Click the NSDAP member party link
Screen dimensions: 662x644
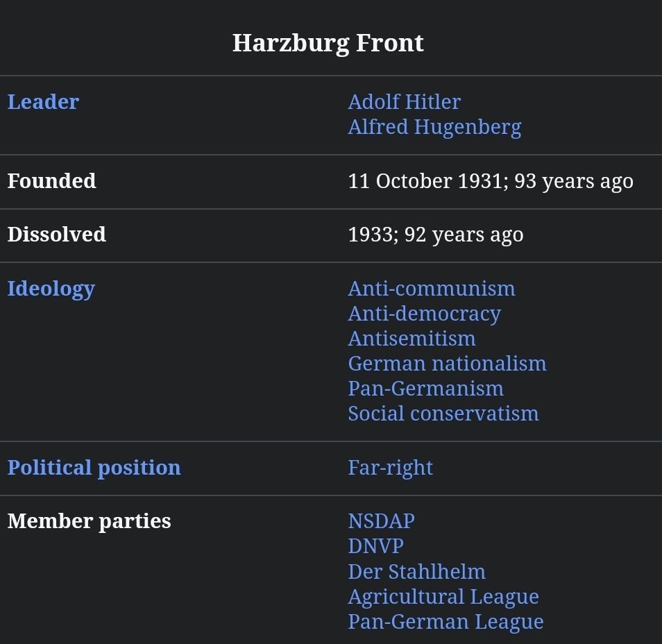pos(381,521)
